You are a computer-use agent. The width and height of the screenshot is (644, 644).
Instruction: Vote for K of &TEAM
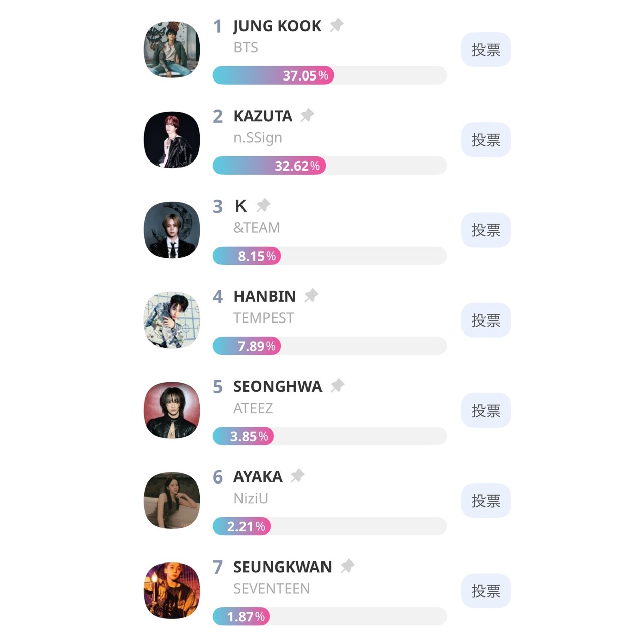486,230
